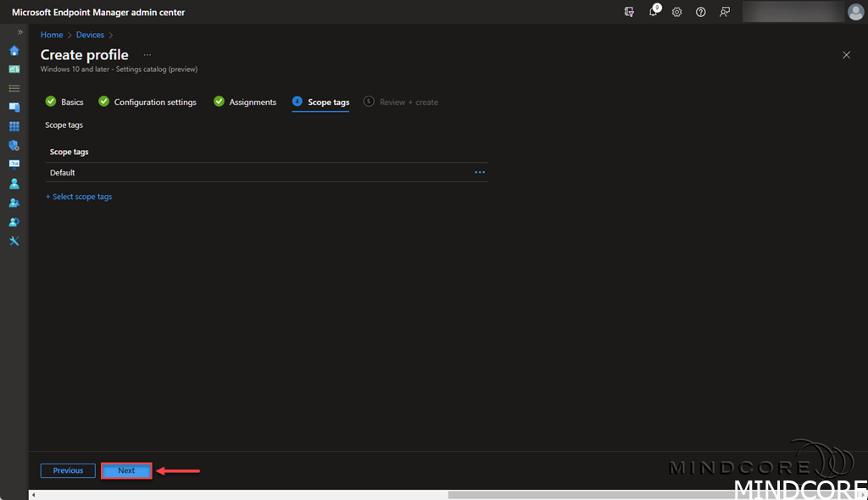Screen dimensions: 868x500
Task: Click the Next button
Action: (126, 470)
